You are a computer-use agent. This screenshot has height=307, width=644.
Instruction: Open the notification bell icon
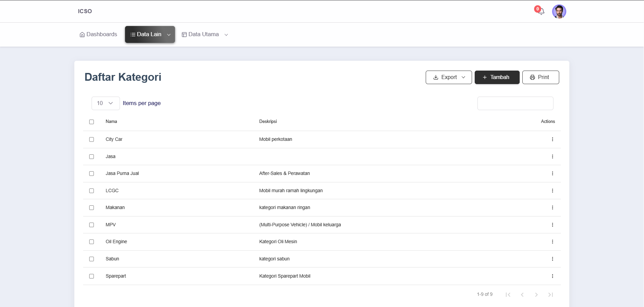[x=541, y=11]
